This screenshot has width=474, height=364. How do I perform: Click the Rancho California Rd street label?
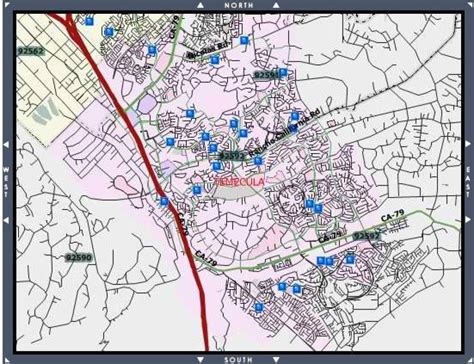(x=284, y=133)
